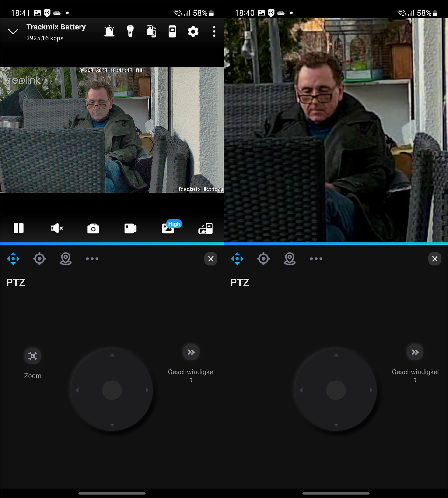
Task: Select PTZ direction tab in right panel
Action: [x=237, y=259]
